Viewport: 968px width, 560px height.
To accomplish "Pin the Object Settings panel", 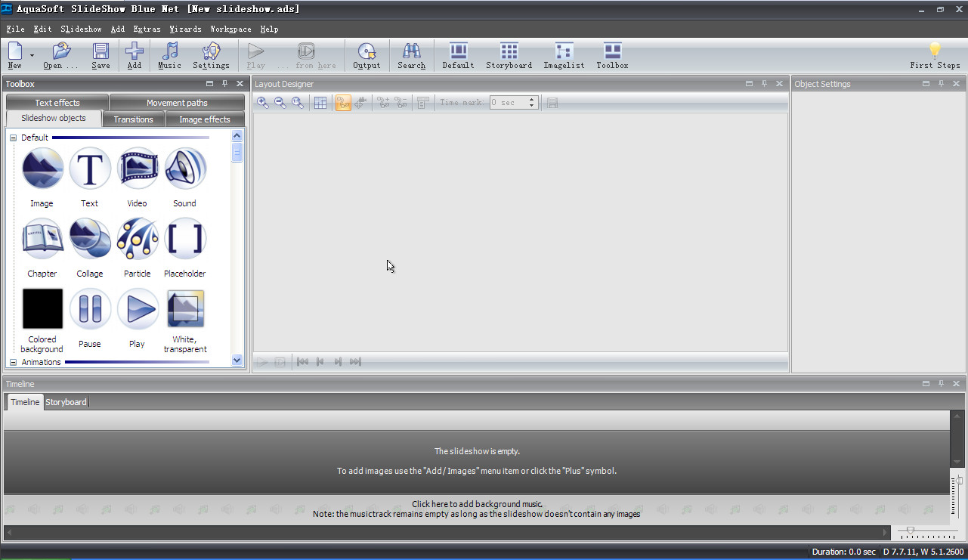I will pyautogui.click(x=941, y=84).
